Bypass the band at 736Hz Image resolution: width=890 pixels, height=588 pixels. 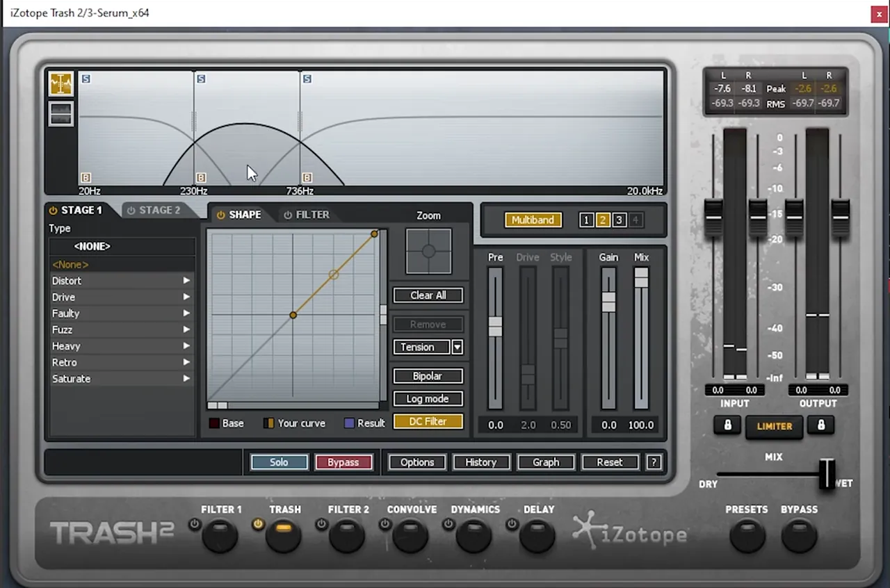tap(307, 178)
